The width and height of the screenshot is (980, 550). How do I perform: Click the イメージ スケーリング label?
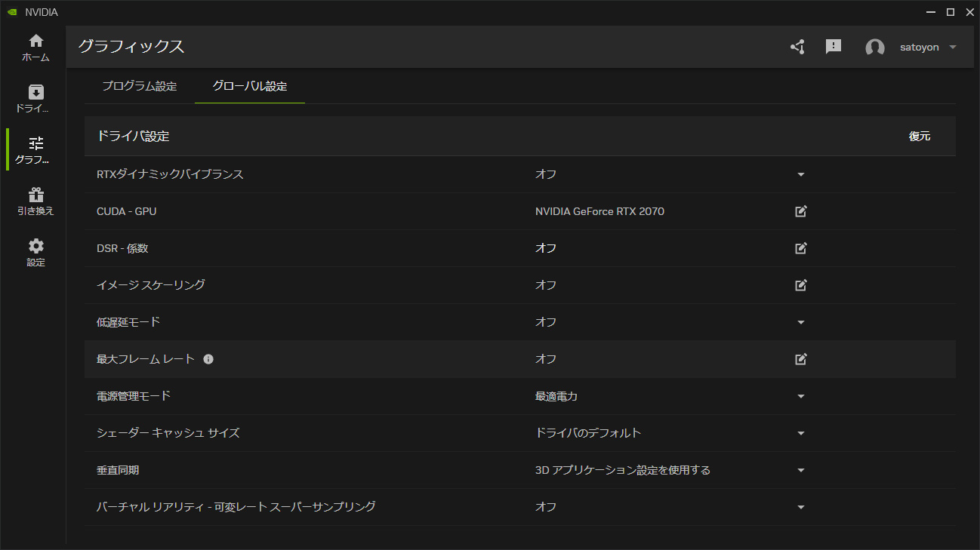coord(151,285)
